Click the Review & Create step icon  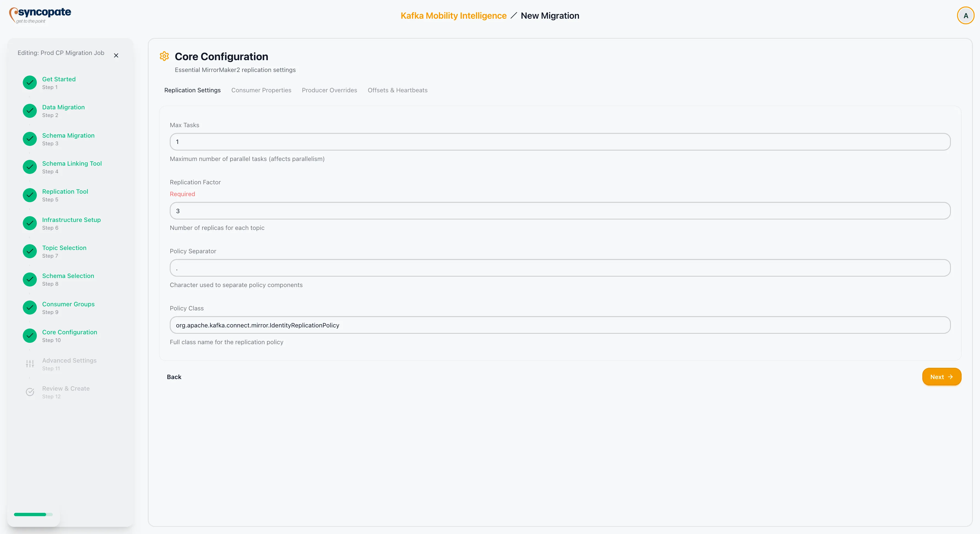click(29, 392)
